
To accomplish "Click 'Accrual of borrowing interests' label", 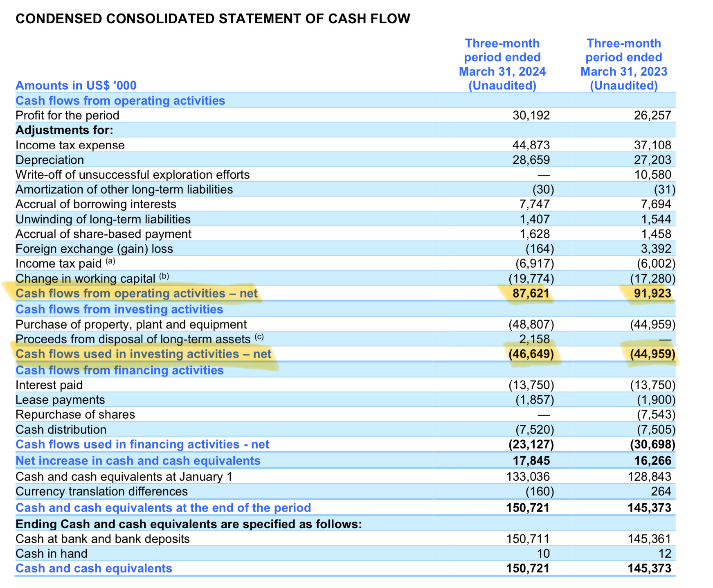I will tap(96, 204).
